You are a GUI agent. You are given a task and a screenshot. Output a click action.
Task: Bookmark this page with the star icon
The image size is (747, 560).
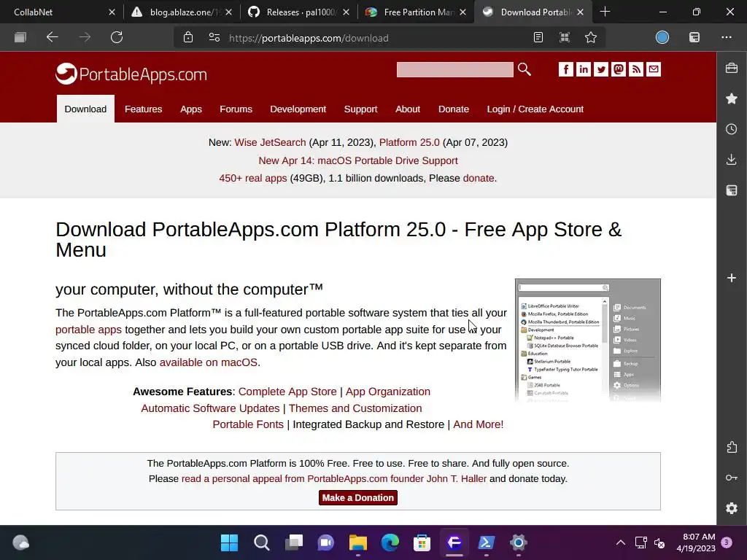coord(591,38)
